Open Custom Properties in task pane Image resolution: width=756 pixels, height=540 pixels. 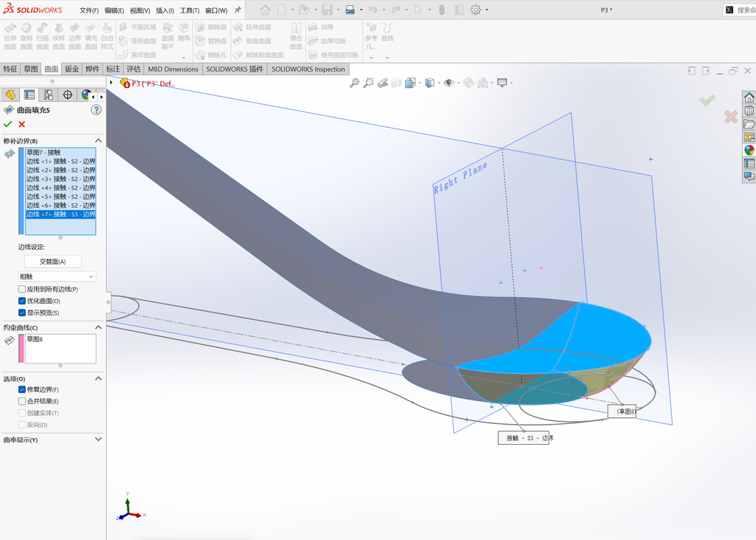(749, 163)
